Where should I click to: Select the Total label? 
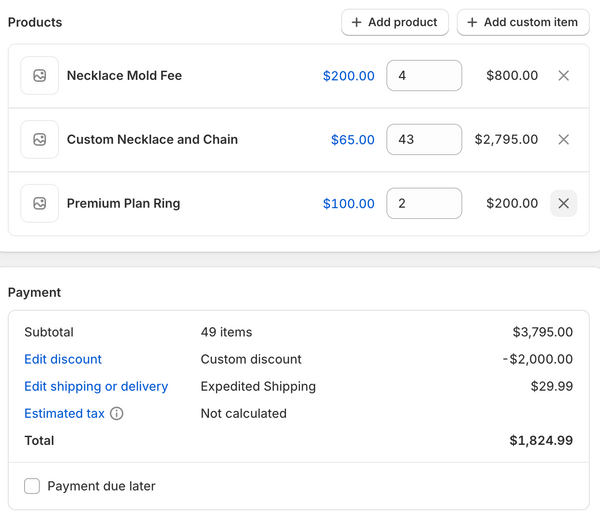point(39,441)
